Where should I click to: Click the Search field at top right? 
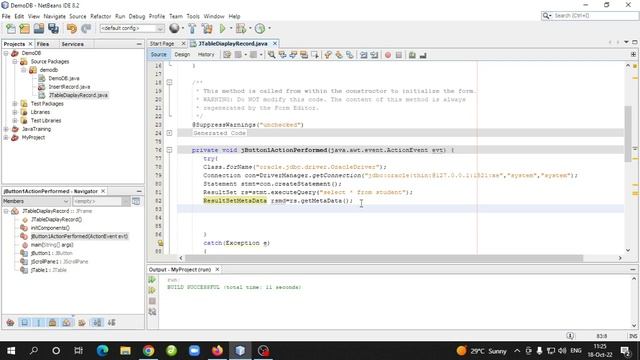pos(589,16)
